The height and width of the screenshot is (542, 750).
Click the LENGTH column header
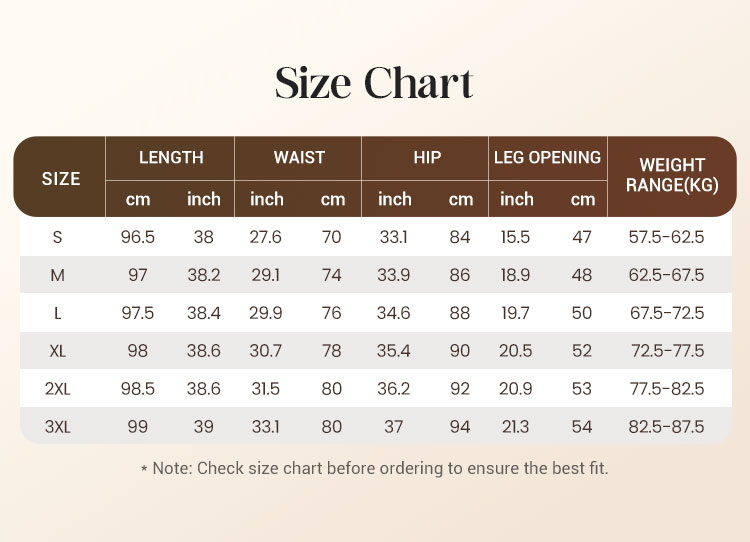pos(171,158)
